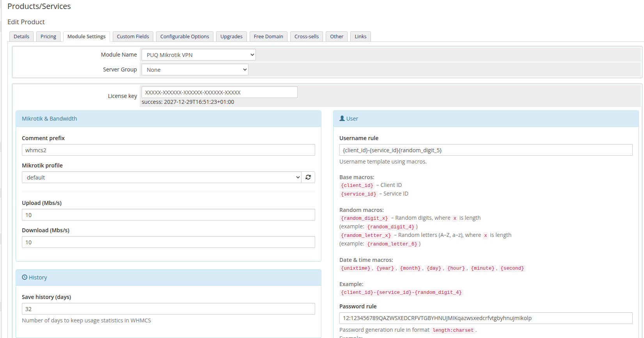Go to the Upgrades tab

coord(231,36)
